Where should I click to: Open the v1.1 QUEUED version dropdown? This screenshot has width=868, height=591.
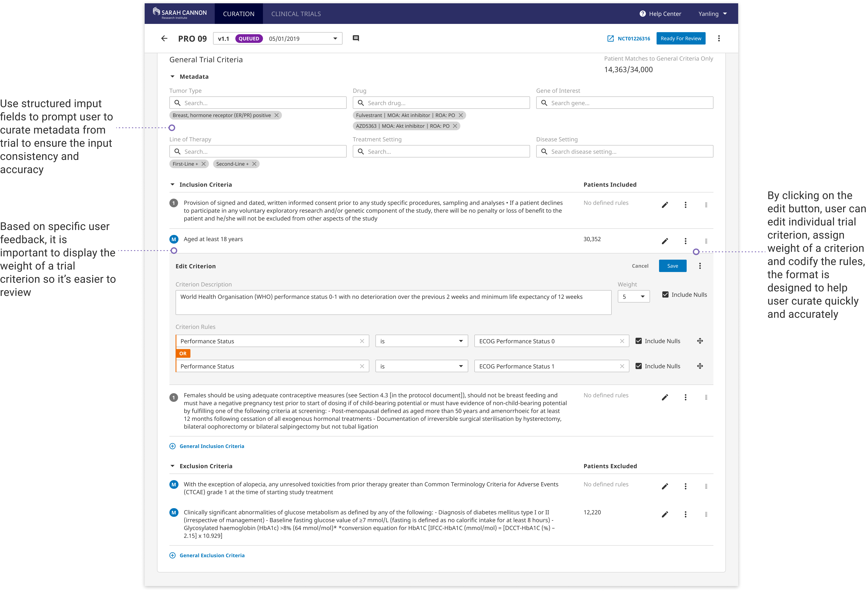coord(278,39)
